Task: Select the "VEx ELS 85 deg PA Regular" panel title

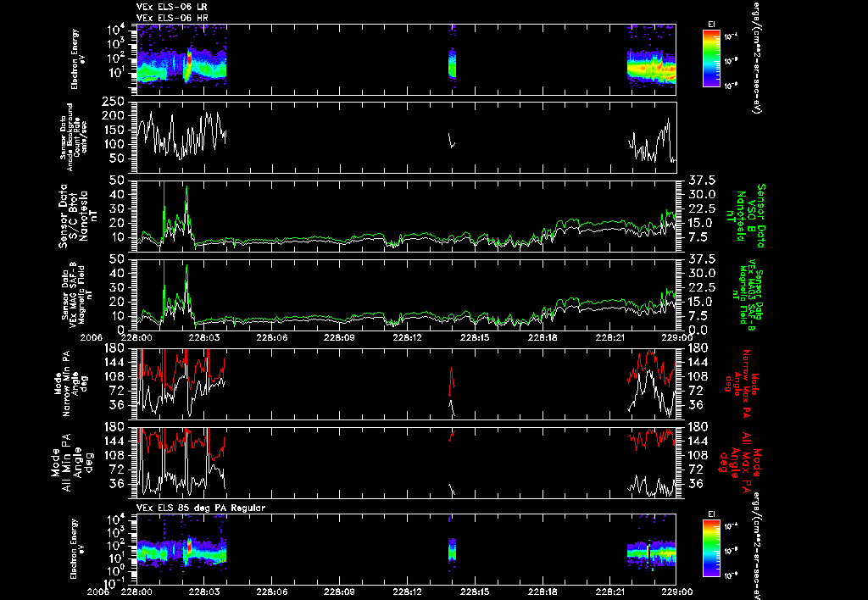Action: (201, 508)
